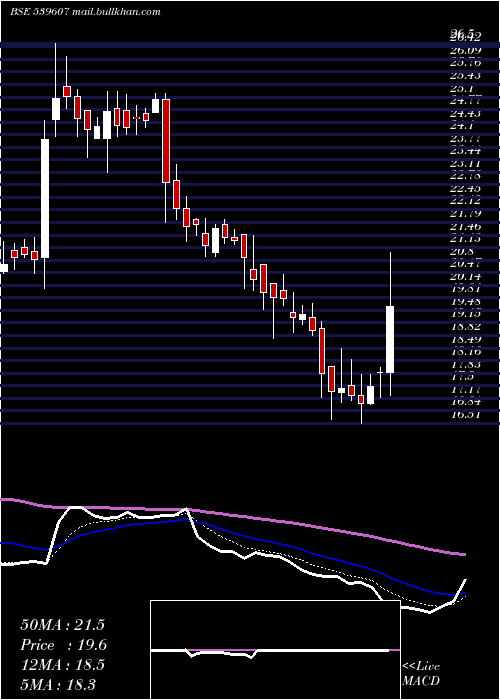Select the last large white candle
The width and height of the screenshot is (500, 700).
(x=390, y=339)
